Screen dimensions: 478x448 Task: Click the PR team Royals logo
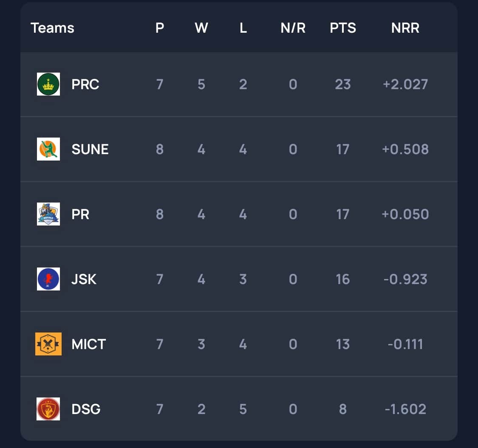(48, 214)
